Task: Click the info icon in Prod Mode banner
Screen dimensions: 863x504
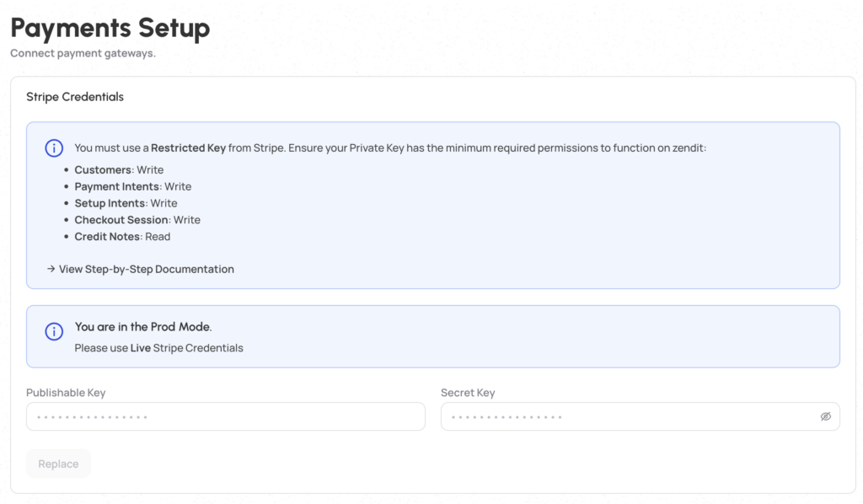Action: [x=54, y=331]
